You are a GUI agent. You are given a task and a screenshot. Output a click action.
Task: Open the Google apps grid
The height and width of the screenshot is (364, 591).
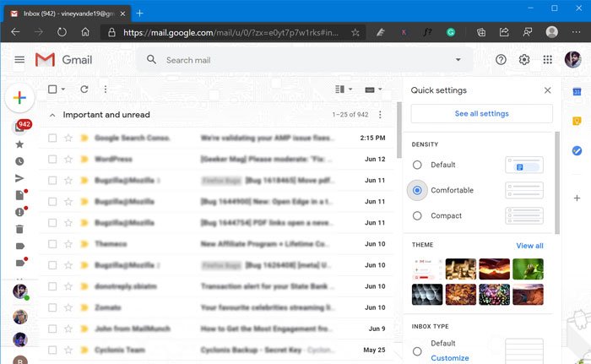547,60
